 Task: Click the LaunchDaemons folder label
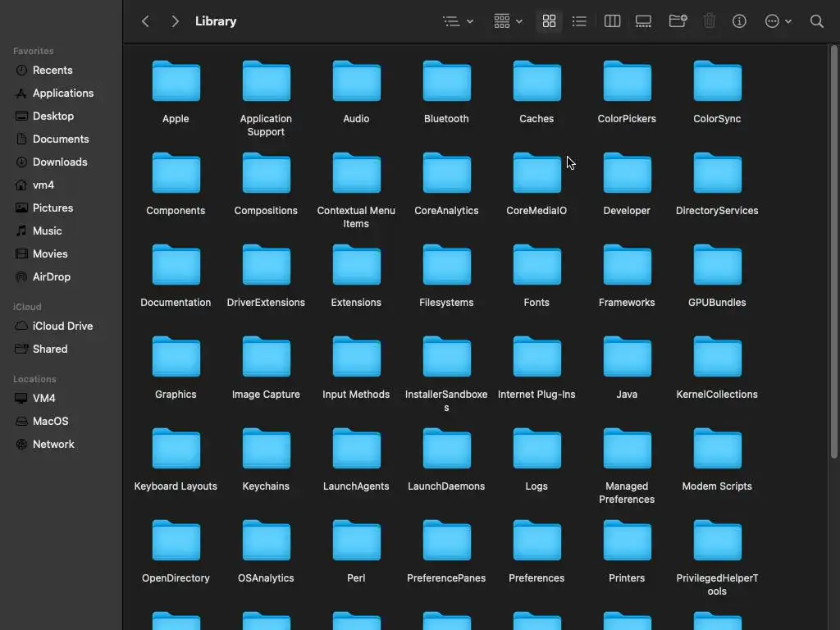tap(446, 486)
